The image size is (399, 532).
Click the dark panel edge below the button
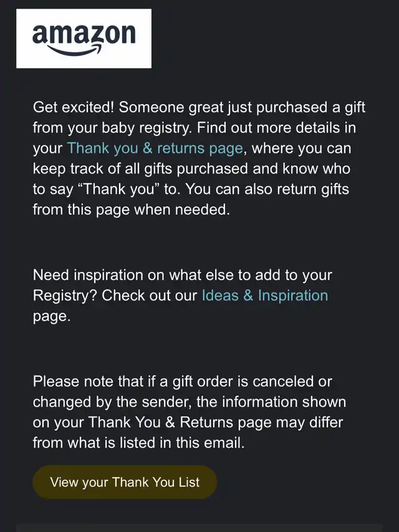point(199,528)
